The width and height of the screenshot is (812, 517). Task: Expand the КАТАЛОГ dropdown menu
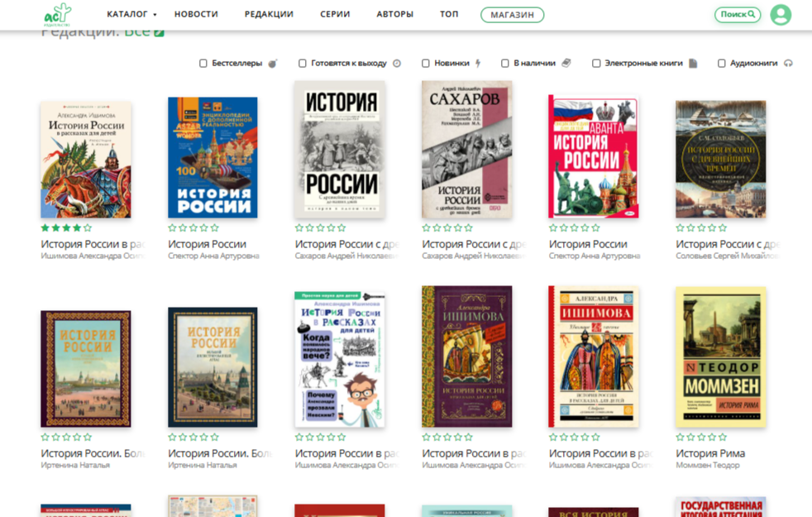[131, 14]
